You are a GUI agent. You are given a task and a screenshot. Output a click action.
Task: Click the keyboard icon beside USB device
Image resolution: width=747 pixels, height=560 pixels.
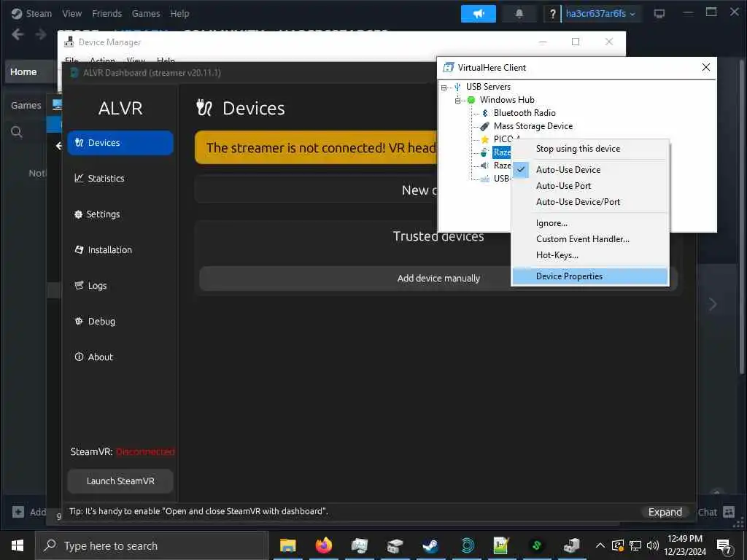[x=484, y=179]
